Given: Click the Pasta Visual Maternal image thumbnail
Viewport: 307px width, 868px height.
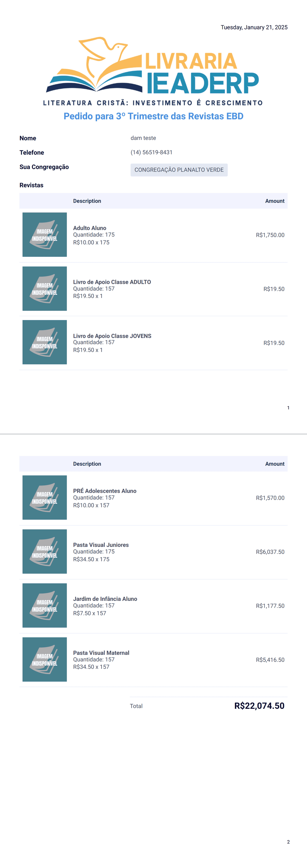Looking at the screenshot, I should (x=44, y=659).
